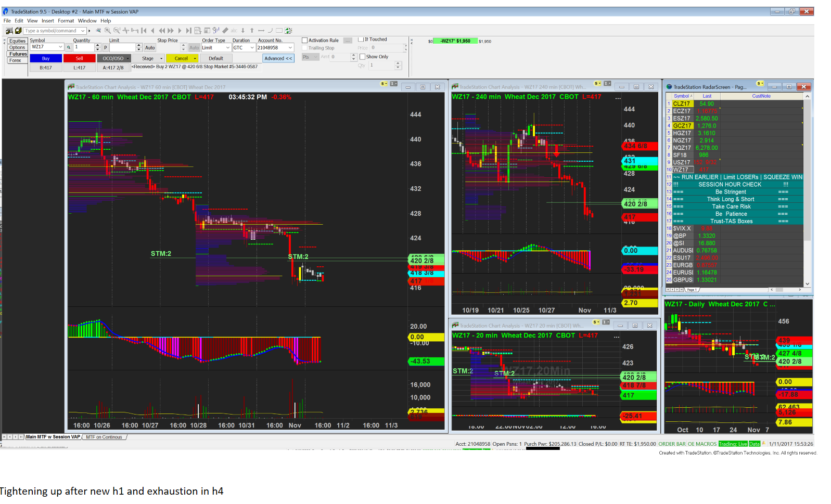Click the up arrow drawing tool icon
Viewport: 831px width, 504px height.
(252, 31)
